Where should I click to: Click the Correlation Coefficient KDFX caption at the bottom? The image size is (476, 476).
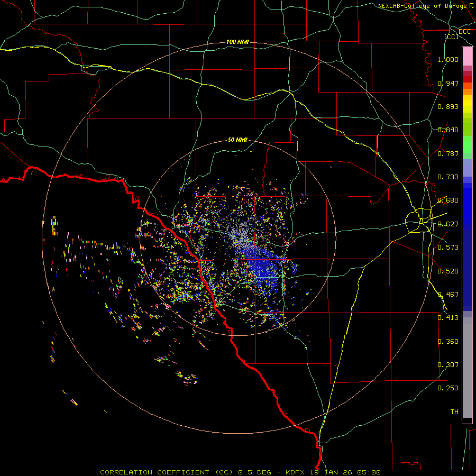click(240, 472)
